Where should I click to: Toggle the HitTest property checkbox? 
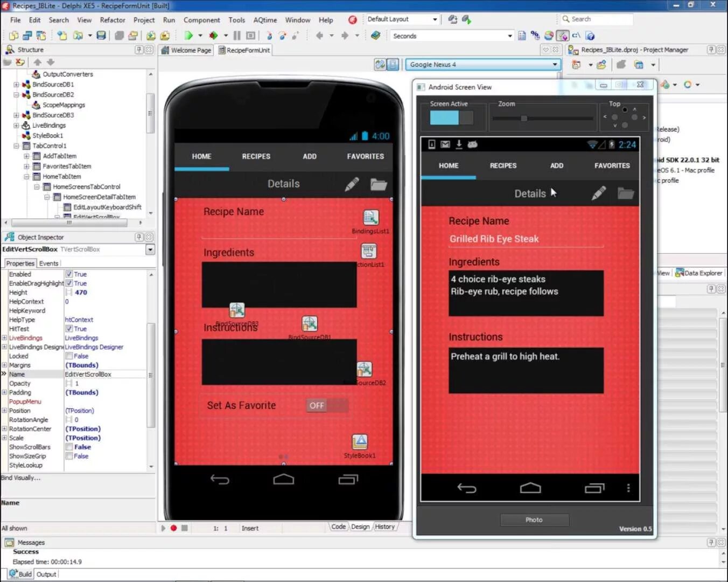(x=69, y=329)
